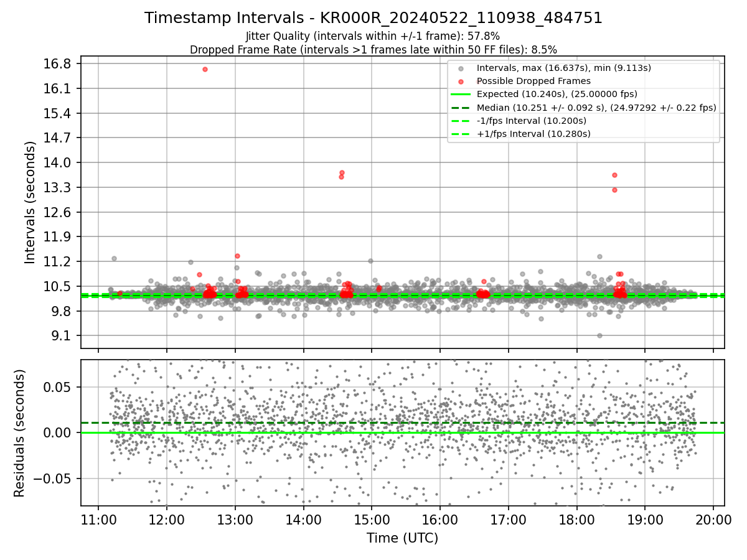747x560 pixels.
Task: Click the red point near 13.2 seconds around 18:30
Action: point(614,190)
